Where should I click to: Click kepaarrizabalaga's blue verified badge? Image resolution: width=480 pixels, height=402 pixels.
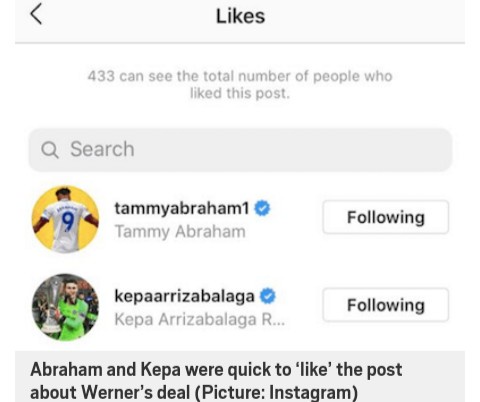coord(267,296)
